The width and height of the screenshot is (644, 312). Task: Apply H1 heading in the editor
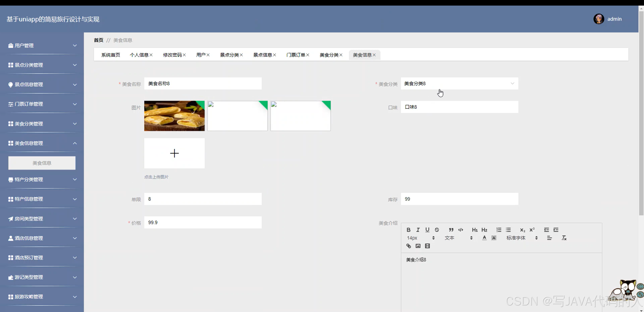click(x=474, y=230)
